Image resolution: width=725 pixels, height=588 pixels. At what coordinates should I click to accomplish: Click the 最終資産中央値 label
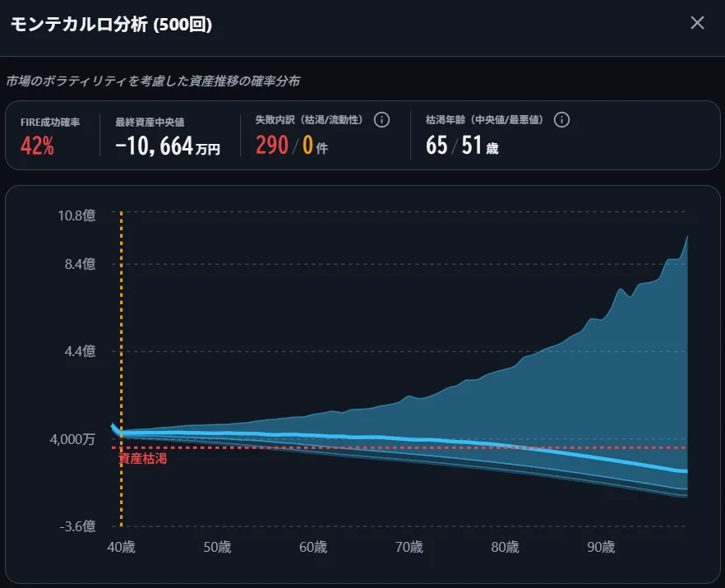tap(150, 123)
